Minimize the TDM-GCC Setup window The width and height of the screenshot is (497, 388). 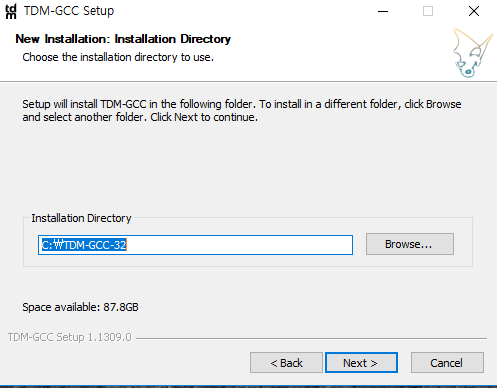point(383,11)
